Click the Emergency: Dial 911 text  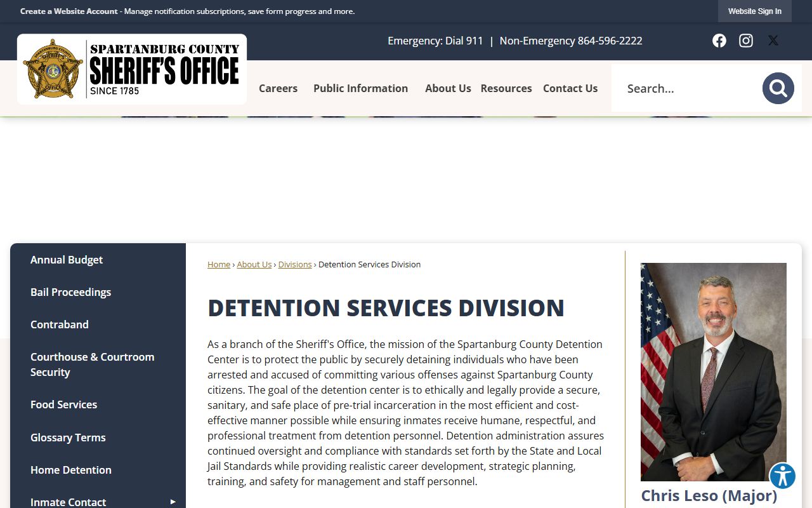click(435, 41)
